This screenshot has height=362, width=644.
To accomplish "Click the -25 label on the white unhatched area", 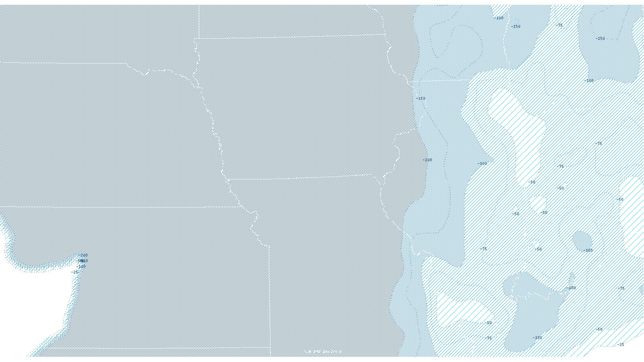I will 75,272.
